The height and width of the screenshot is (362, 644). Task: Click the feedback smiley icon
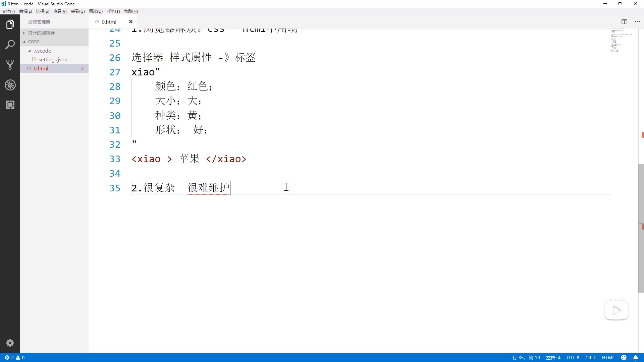pos(624,358)
